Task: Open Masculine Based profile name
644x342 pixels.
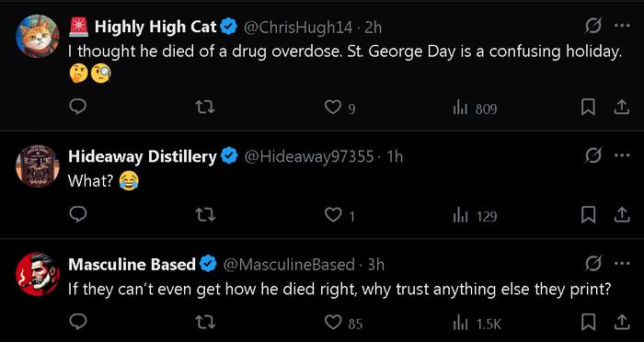Action: point(132,264)
